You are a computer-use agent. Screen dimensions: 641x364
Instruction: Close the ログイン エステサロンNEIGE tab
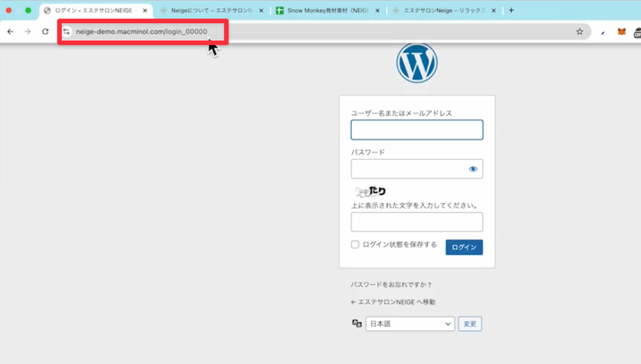pyautogui.click(x=145, y=11)
